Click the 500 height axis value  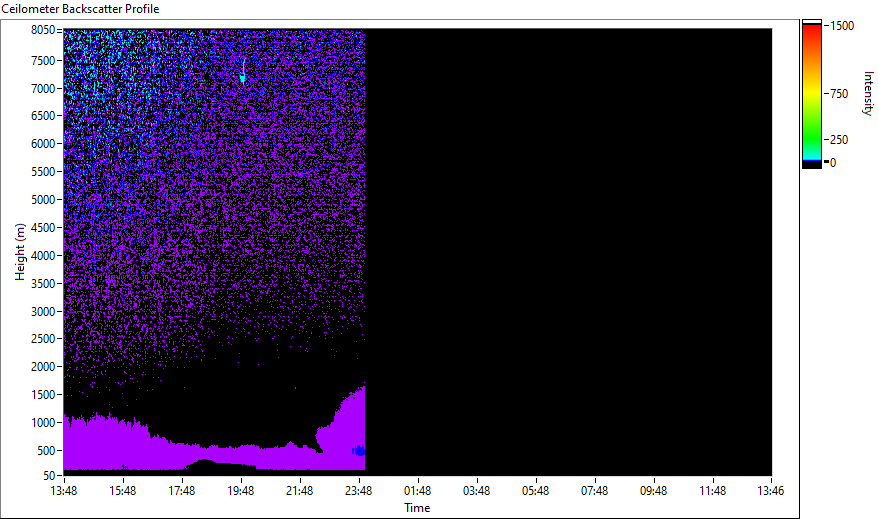[46, 451]
